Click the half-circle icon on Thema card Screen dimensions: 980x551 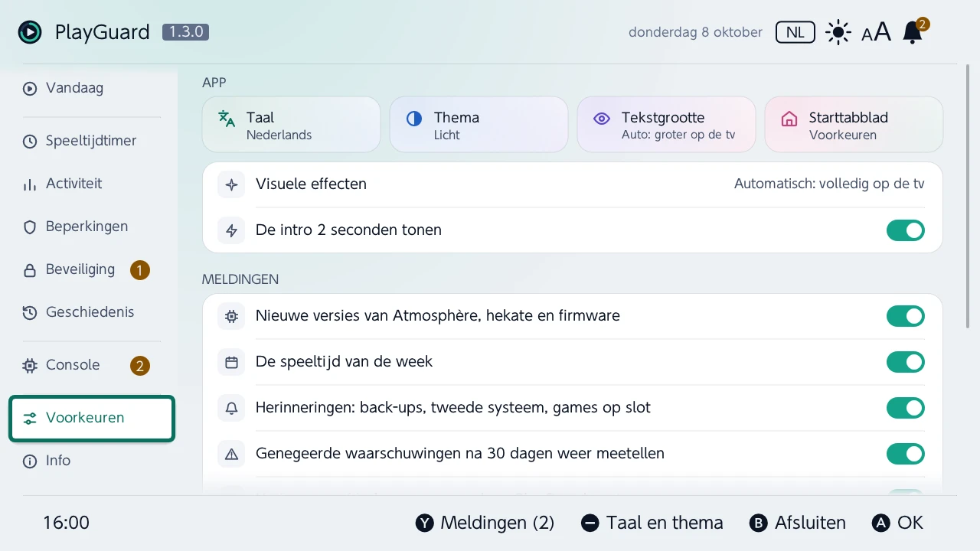coord(414,119)
